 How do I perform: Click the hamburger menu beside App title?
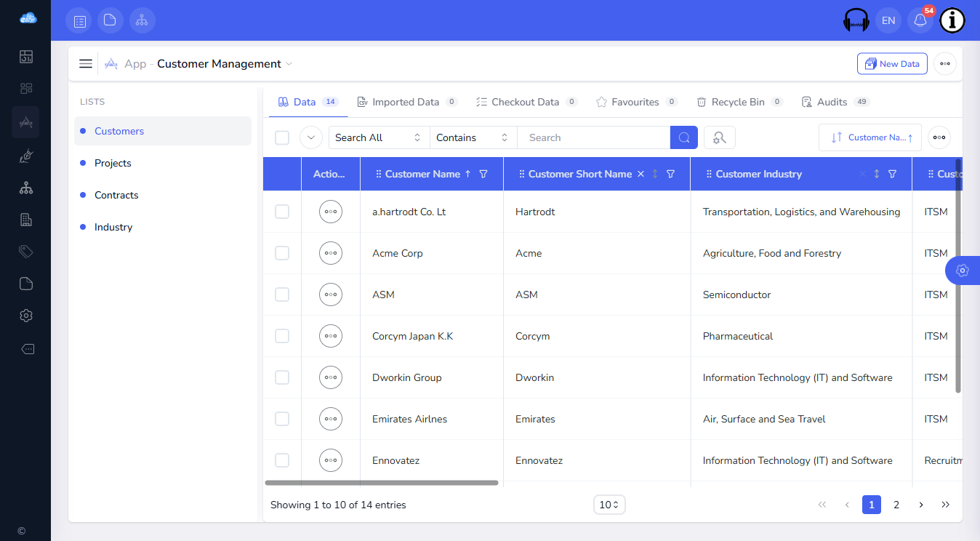point(86,64)
